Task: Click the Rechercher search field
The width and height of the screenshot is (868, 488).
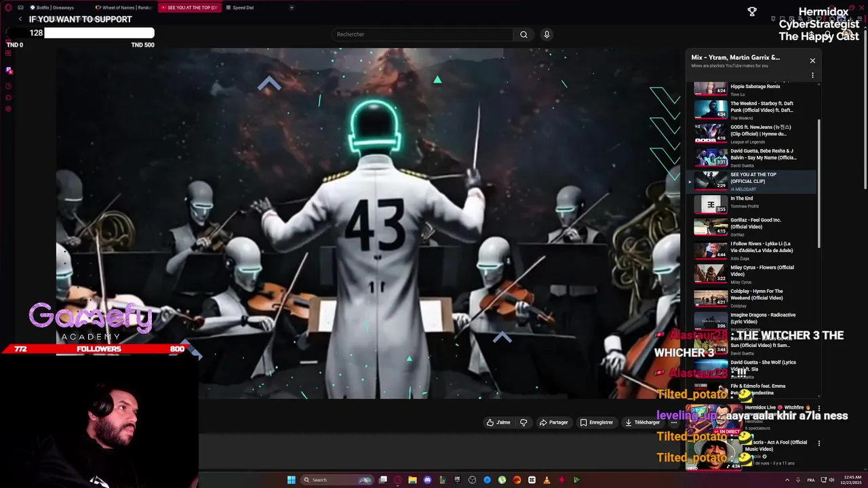Action: pyautogui.click(x=422, y=35)
